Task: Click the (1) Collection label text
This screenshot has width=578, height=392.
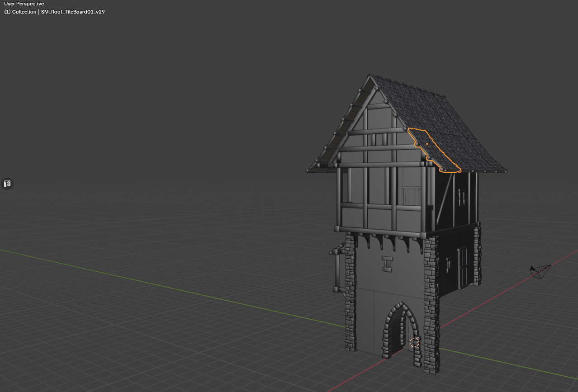Action: (20, 12)
